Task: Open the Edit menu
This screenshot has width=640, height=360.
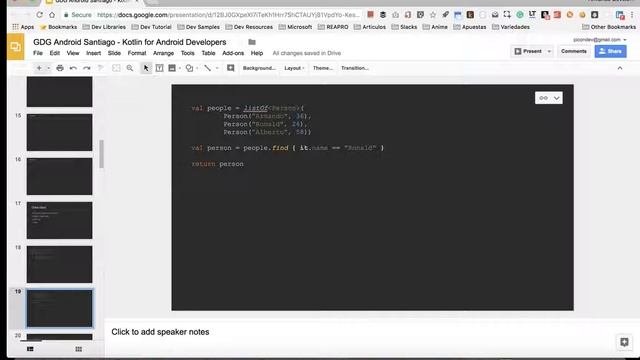Action: coord(55,53)
